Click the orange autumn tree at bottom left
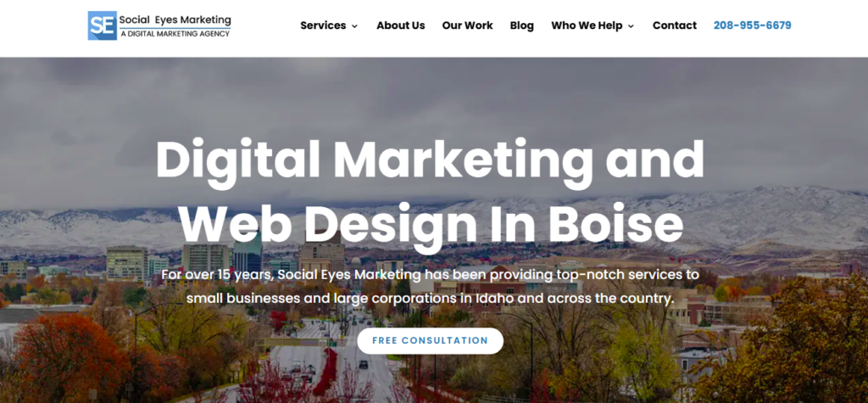868x403 pixels. [61, 355]
